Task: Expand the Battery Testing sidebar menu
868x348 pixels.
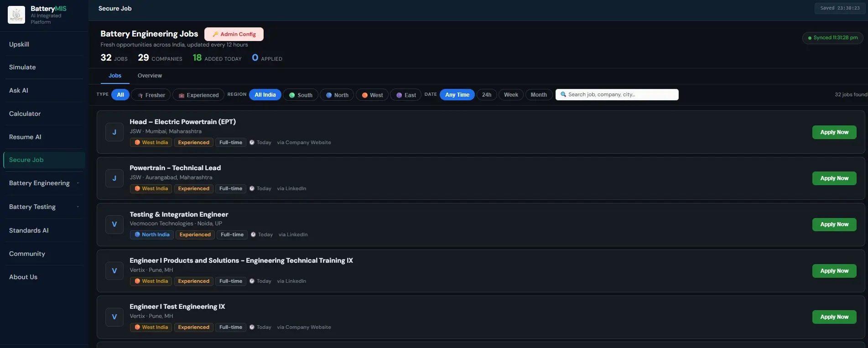Action: [x=44, y=207]
